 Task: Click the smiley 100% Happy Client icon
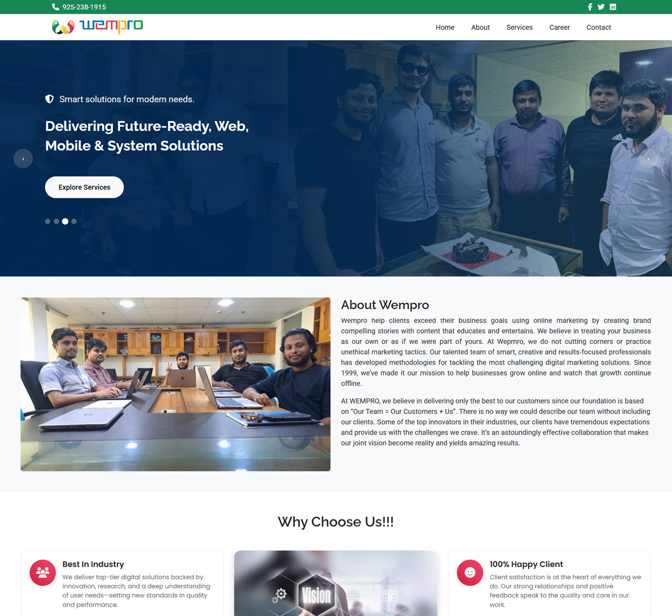point(470,573)
